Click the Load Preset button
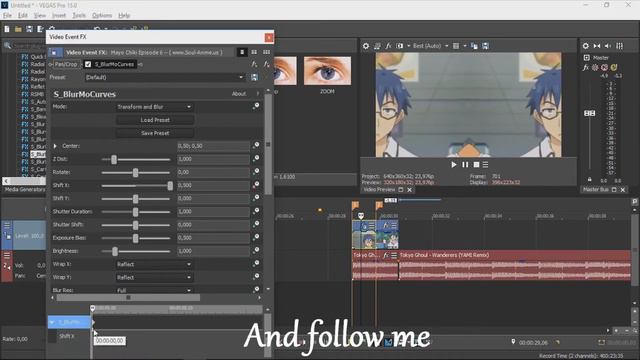This screenshot has width=640, height=360. pos(155,120)
